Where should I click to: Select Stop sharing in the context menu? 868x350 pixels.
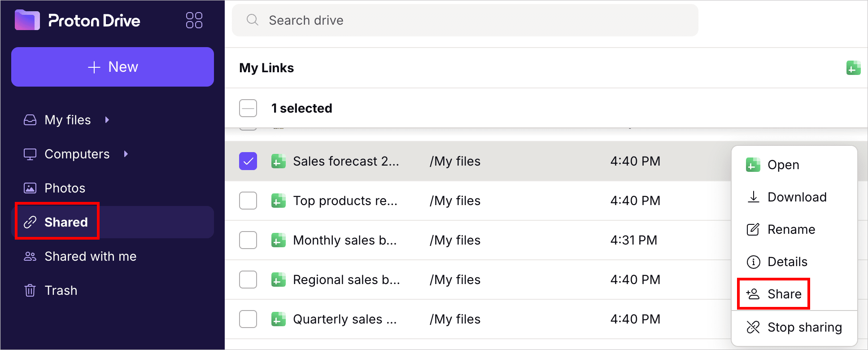[x=804, y=327]
